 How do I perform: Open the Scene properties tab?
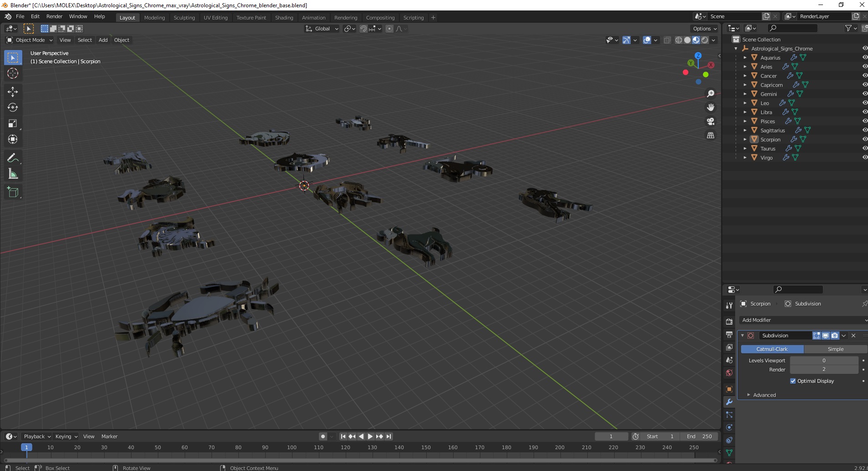pyautogui.click(x=729, y=360)
